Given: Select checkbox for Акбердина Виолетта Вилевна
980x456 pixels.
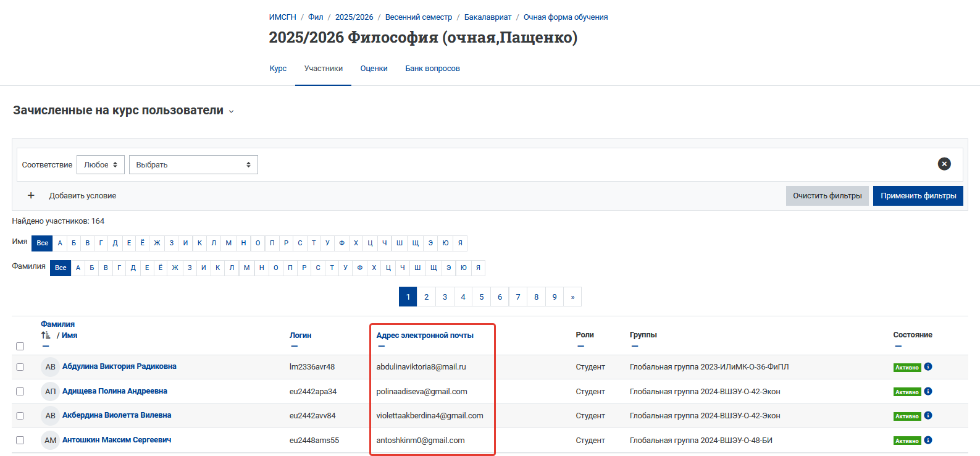Looking at the screenshot, I should pos(20,416).
